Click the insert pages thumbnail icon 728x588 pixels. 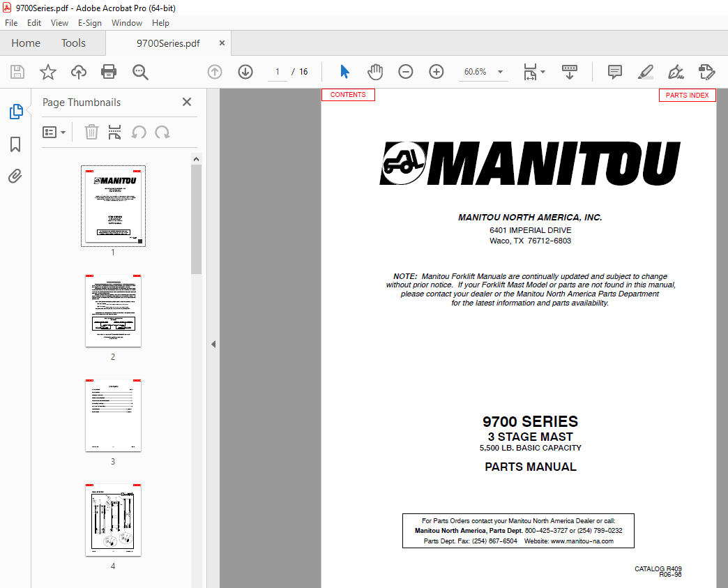[x=114, y=133]
